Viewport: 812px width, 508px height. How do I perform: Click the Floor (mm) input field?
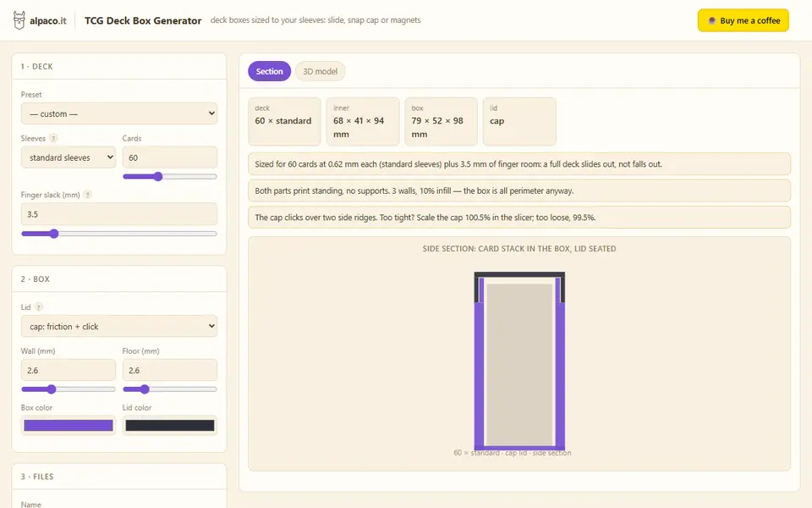(170, 370)
